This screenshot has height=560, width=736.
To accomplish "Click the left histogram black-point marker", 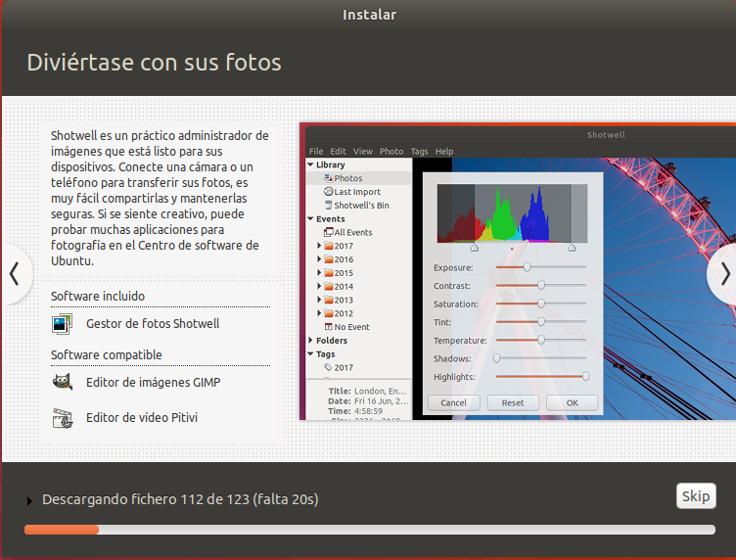I will [475, 248].
